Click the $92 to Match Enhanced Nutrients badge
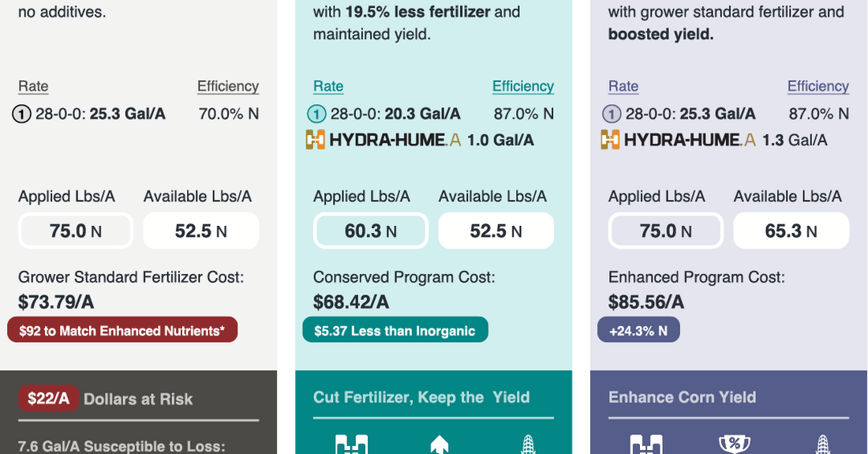Image resolution: width=868 pixels, height=454 pixels. pos(122,331)
